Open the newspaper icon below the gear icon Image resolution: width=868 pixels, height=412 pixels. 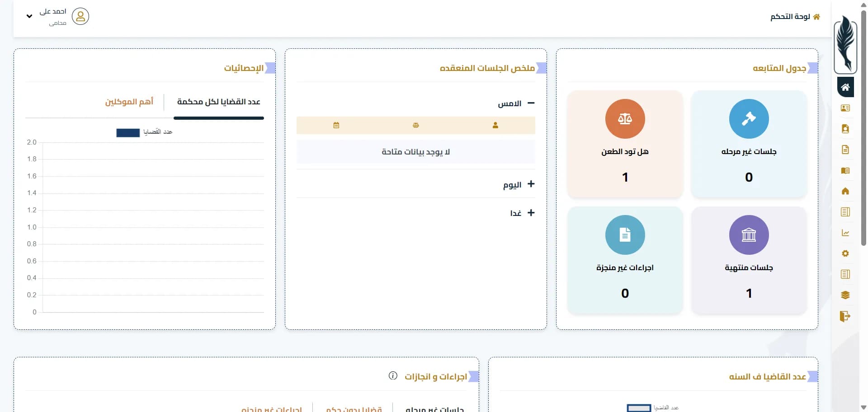pos(845,274)
